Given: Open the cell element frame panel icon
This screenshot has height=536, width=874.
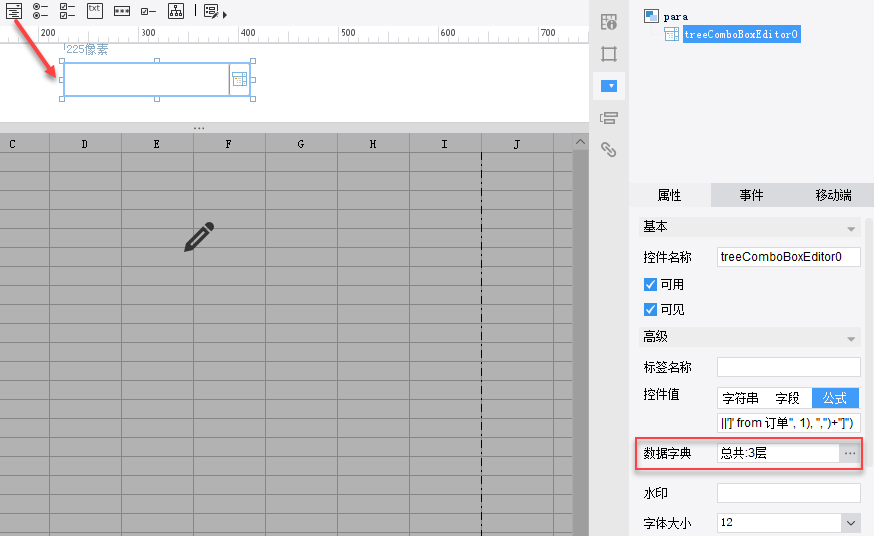Looking at the screenshot, I should (609, 54).
